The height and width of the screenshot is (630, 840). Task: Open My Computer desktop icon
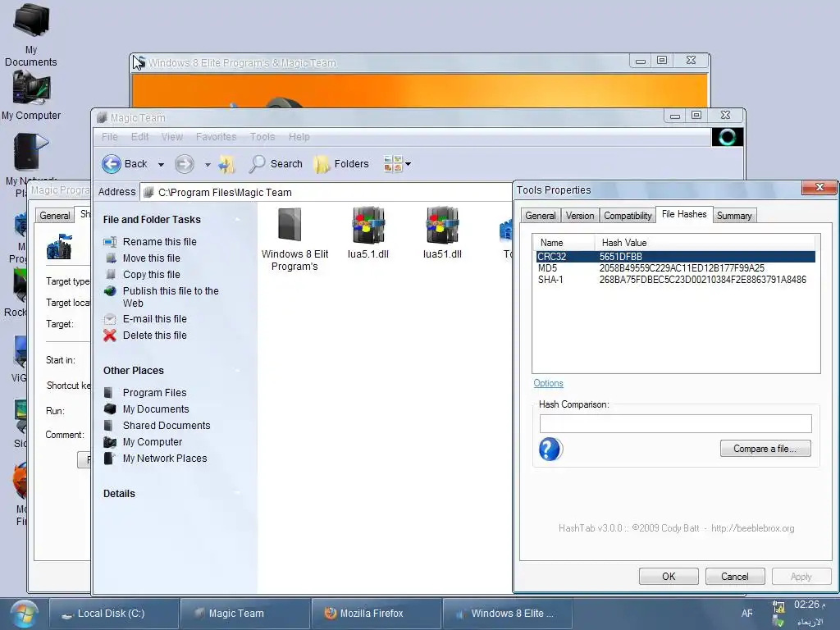pos(31,97)
